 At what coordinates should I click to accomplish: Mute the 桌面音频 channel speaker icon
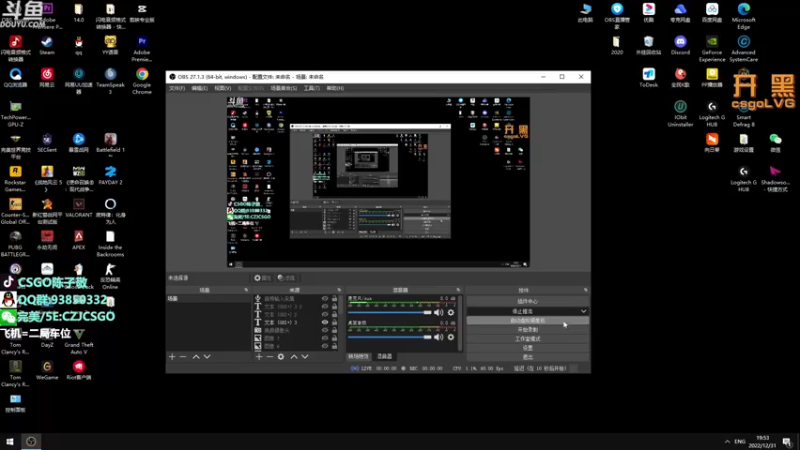(438, 337)
